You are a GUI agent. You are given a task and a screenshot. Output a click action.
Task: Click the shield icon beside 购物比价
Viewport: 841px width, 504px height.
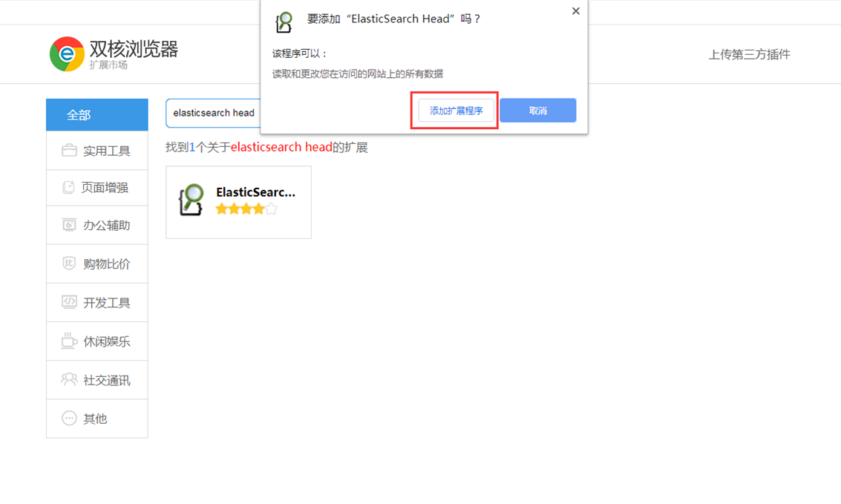pyautogui.click(x=68, y=264)
